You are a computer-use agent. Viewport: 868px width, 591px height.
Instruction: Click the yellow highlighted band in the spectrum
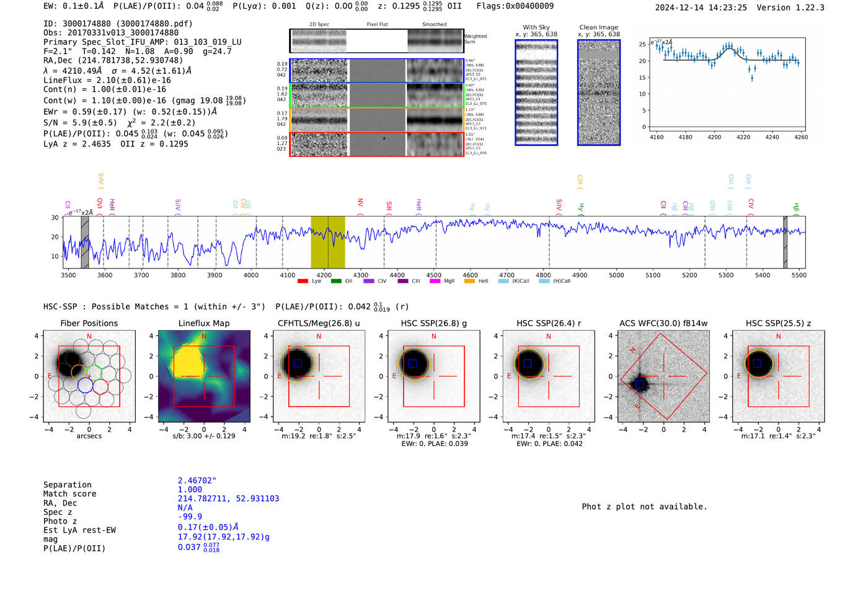coord(328,242)
